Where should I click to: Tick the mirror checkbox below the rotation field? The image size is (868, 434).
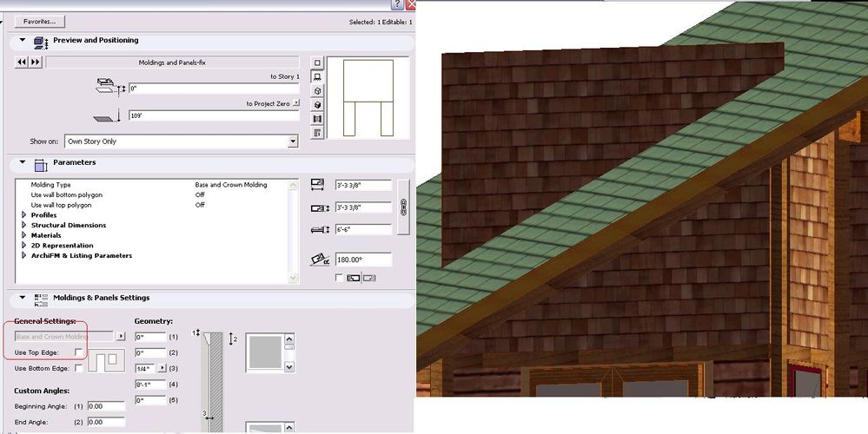click(340, 278)
